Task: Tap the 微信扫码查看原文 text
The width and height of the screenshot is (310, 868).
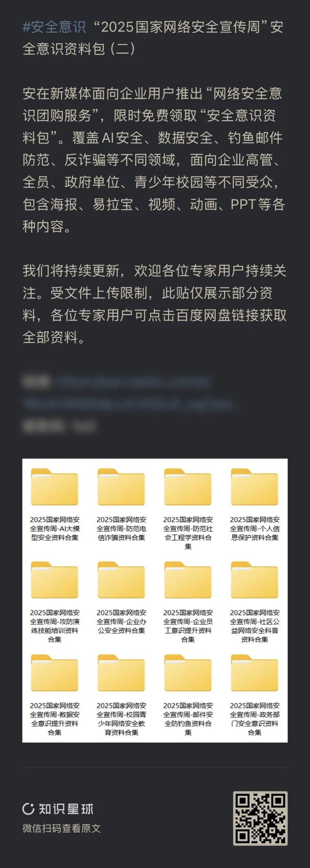Action: click(62, 828)
